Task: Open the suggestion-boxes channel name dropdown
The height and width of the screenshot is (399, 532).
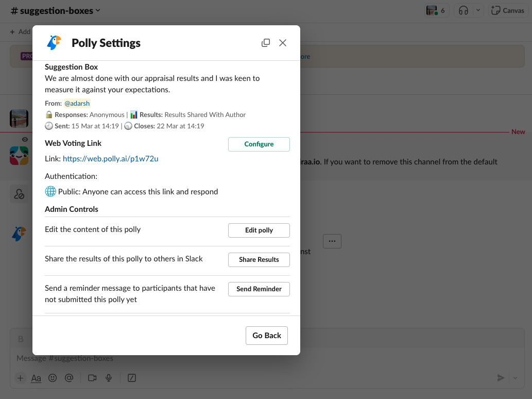Action: point(56,10)
